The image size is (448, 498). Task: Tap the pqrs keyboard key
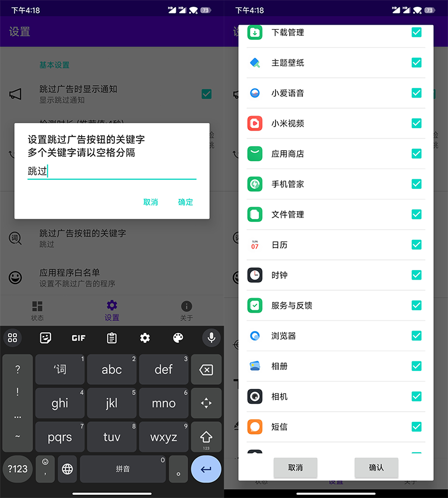click(60, 437)
